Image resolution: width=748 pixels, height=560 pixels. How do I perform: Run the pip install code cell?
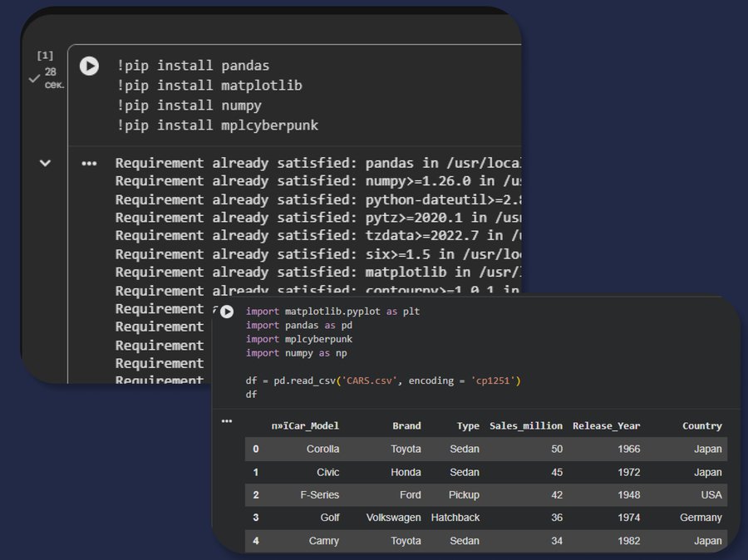[89, 66]
